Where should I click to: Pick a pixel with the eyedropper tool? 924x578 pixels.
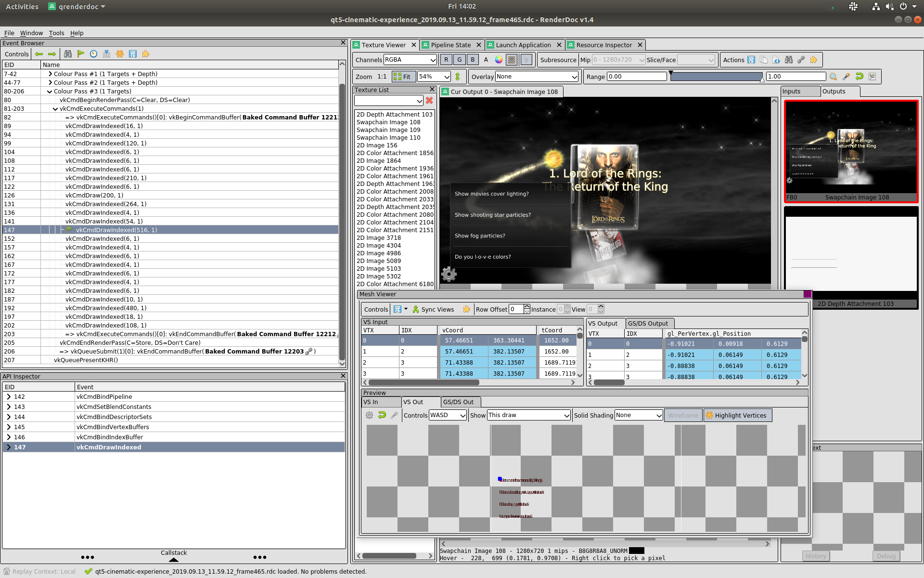pyautogui.click(x=847, y=76)
